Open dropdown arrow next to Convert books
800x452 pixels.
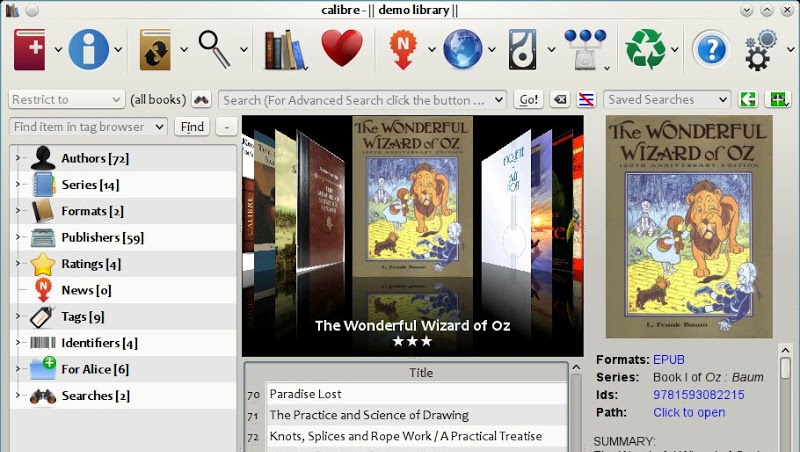(184, 49)
